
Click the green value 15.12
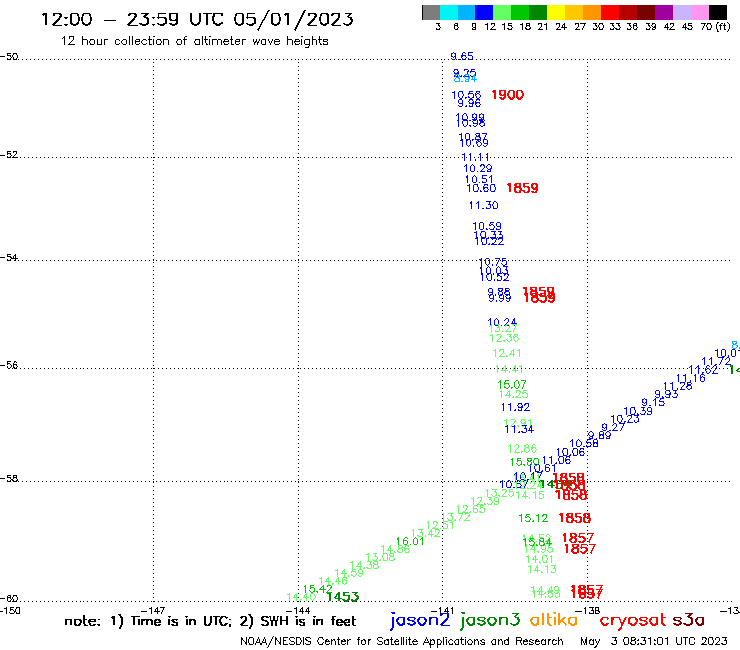click(x=533, y=518)
